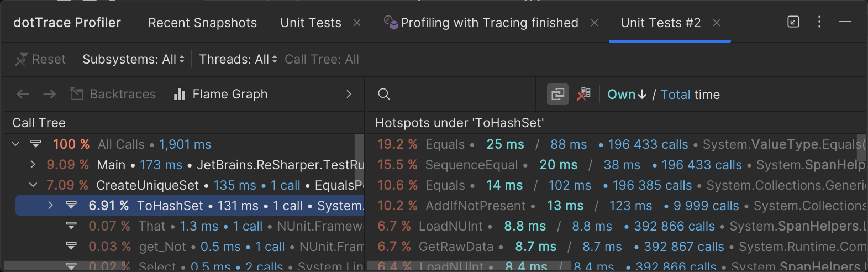Open the Subsystems: All dropdown
Image resolution: width=868 pixels, height=272 pixels.
[x=133, y=59]
